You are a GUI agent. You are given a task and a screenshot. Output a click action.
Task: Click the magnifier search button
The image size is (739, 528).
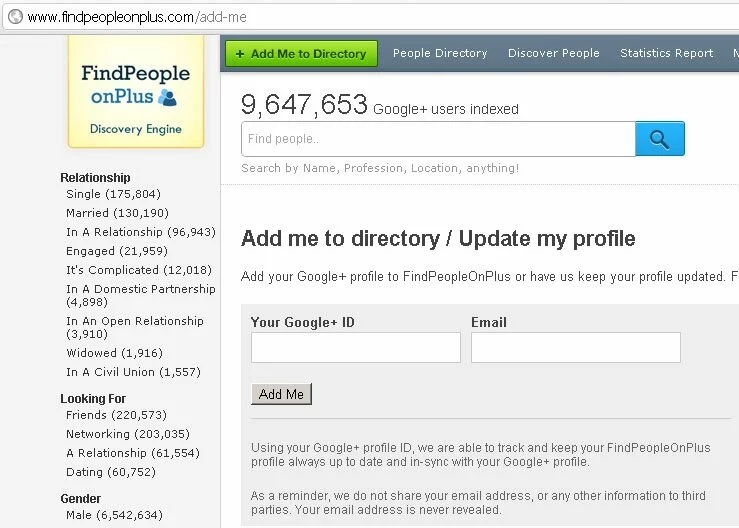[x=660, y=139]
